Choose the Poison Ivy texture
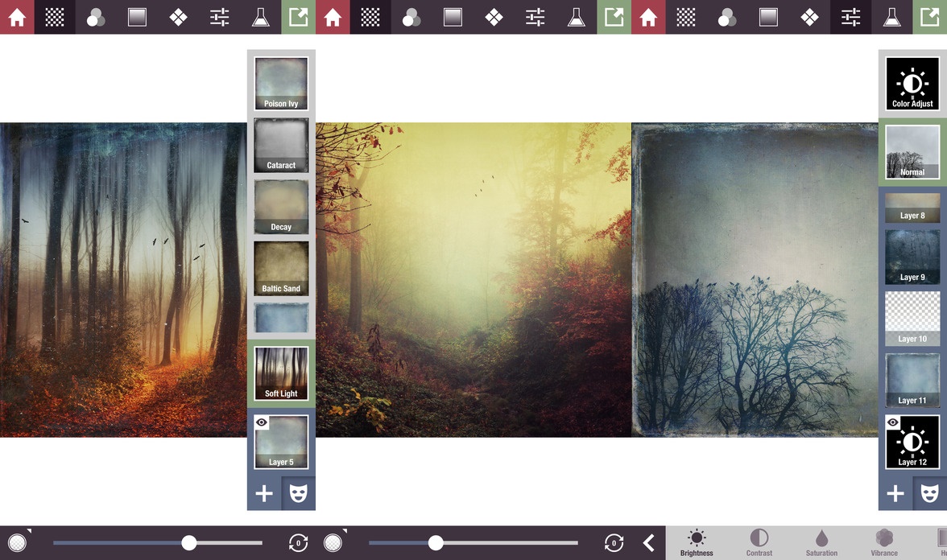The width and height of the screenshot is (947, 560). coord(281,84)
